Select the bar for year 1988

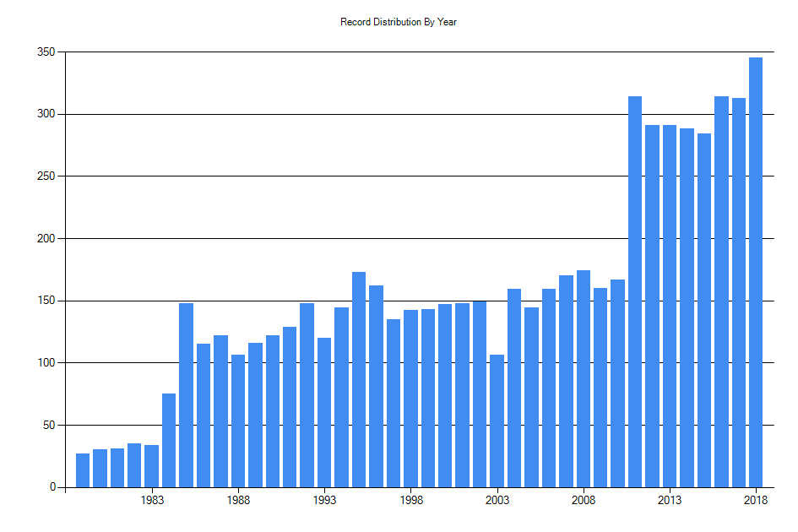coord(238,421)
